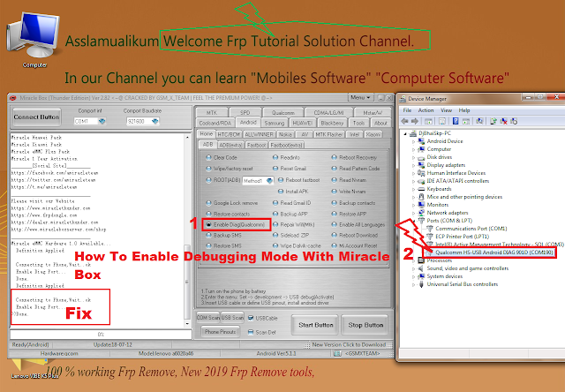Collapse the Ports (COM & LPT) node
The width and height of the screenshot is (565, 392).
(414, 221)
